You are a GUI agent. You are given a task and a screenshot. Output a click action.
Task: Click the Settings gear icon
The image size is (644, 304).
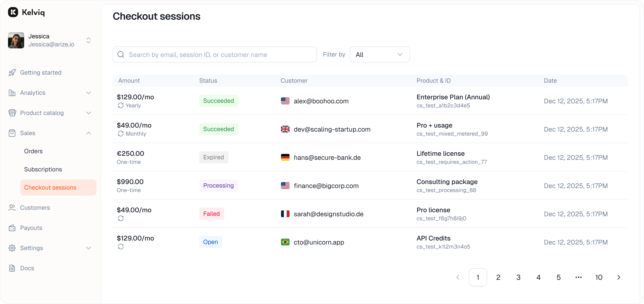coord(12,248)
